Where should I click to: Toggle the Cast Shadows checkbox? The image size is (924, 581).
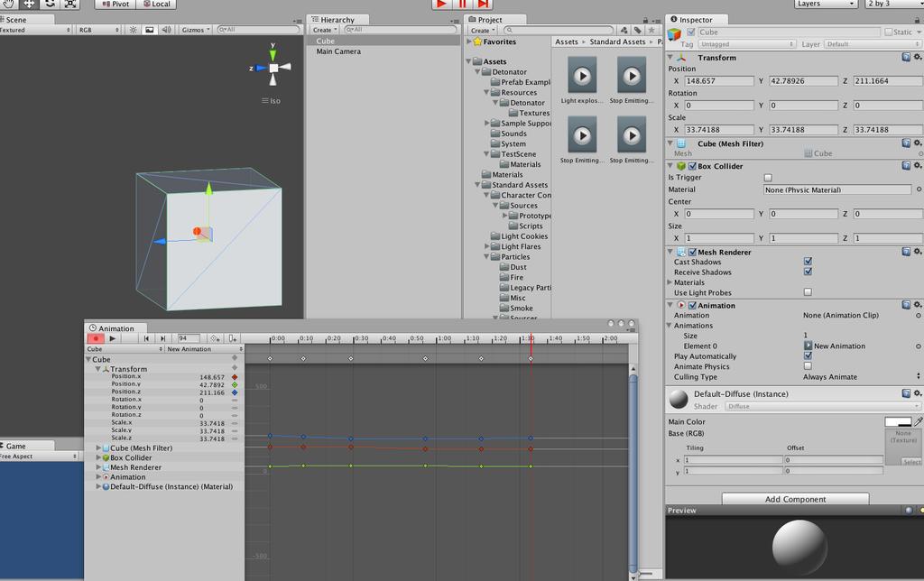pos(808,261)
